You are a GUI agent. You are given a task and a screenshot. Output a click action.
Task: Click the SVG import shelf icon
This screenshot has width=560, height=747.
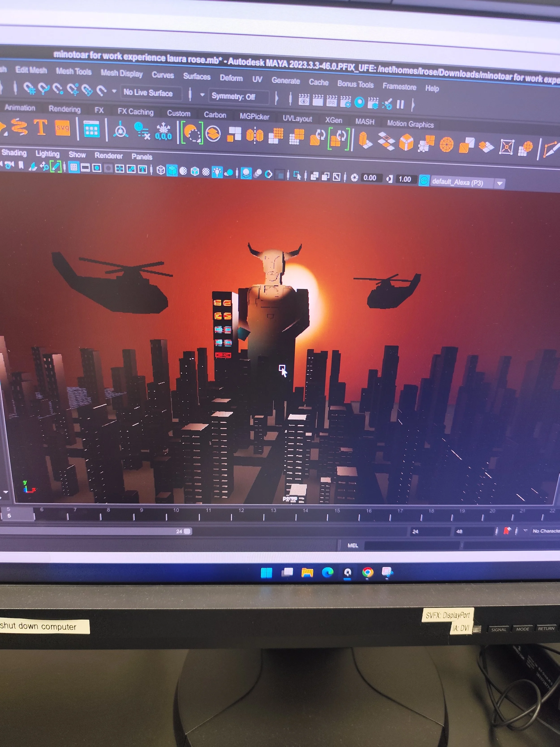pyautogui.click(x=62, y=128)
